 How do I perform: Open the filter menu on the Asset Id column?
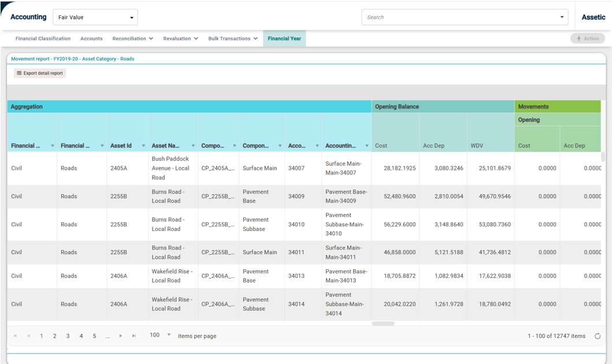[x=143, y=146]
